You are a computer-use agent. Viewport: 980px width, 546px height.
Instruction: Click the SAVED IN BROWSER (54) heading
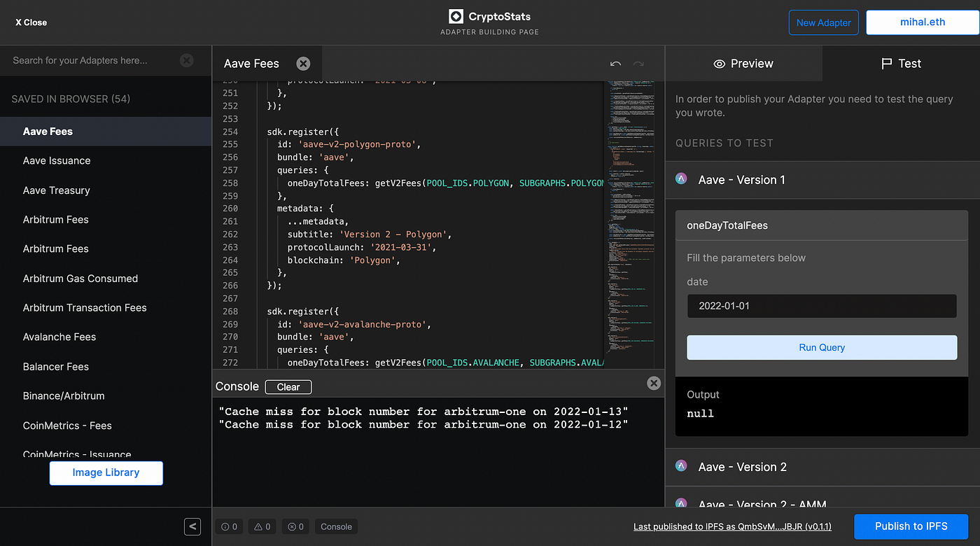(71, 99)
